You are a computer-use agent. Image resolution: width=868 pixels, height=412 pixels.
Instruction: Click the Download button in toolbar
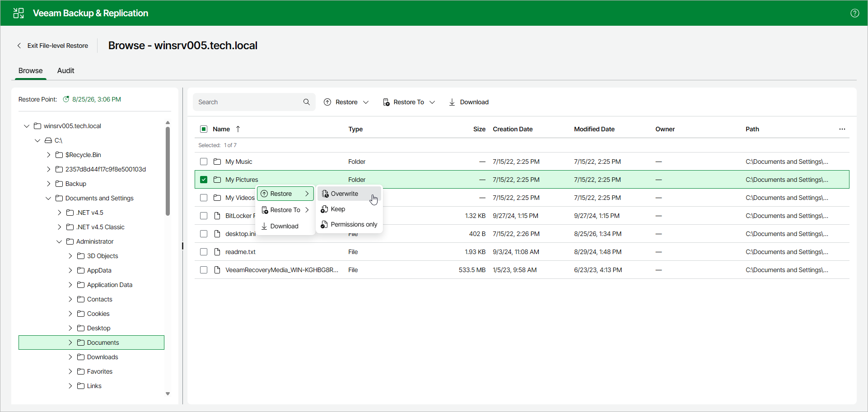pos(469,102)
